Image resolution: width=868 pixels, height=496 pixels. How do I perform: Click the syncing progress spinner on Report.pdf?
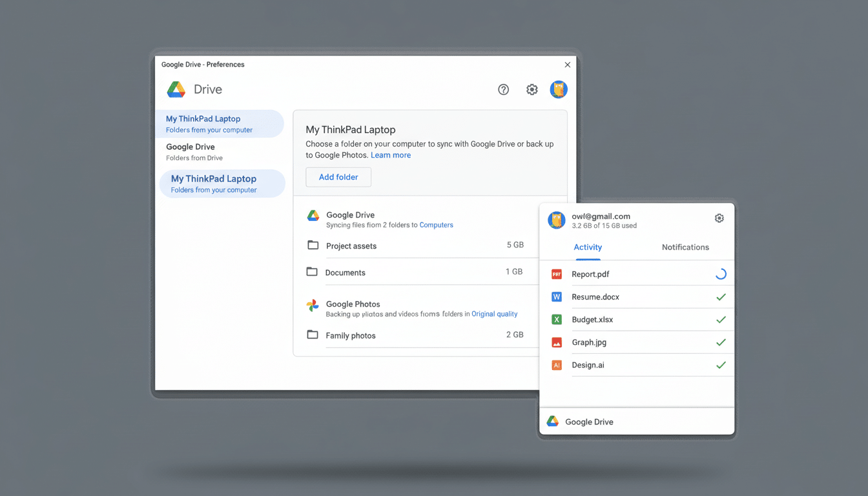click(721, 274)
